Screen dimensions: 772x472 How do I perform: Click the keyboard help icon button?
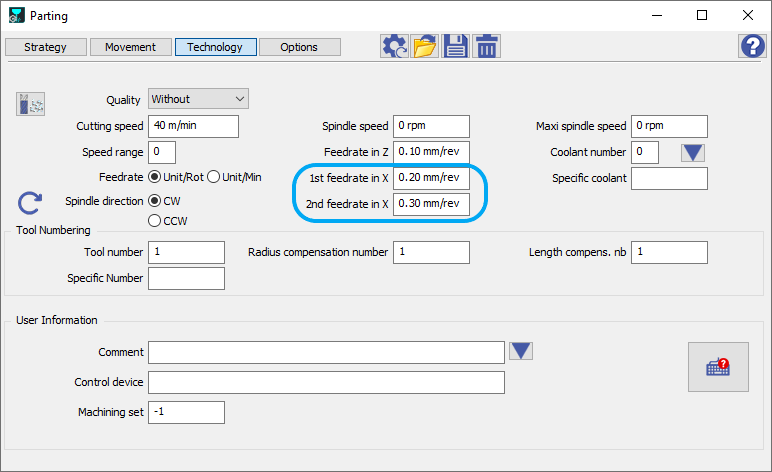click(x=718, y=366)
